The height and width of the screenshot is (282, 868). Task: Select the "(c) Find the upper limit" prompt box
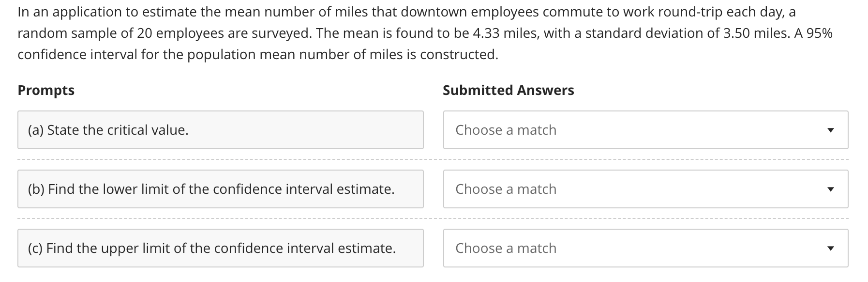(x=221, y=248)
